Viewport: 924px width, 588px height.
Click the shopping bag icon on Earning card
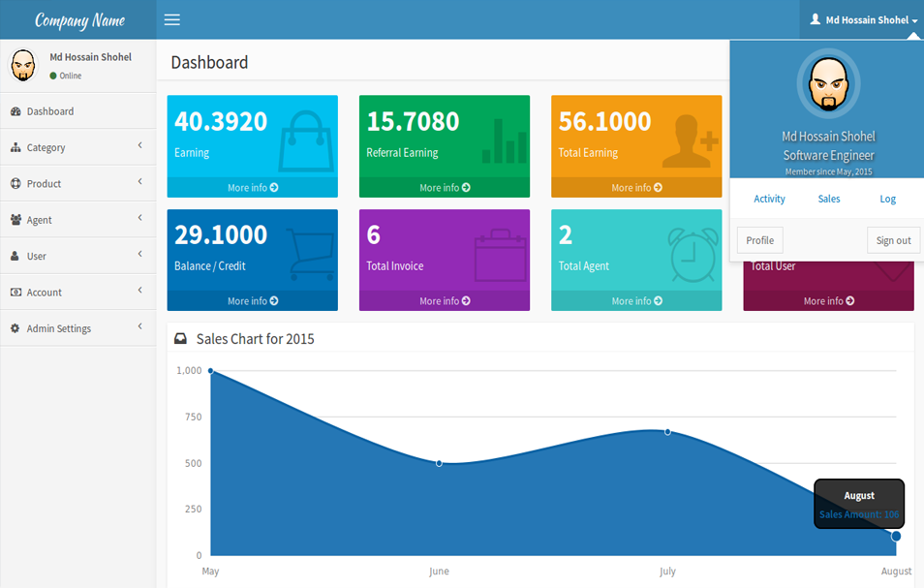pos(305,140)
